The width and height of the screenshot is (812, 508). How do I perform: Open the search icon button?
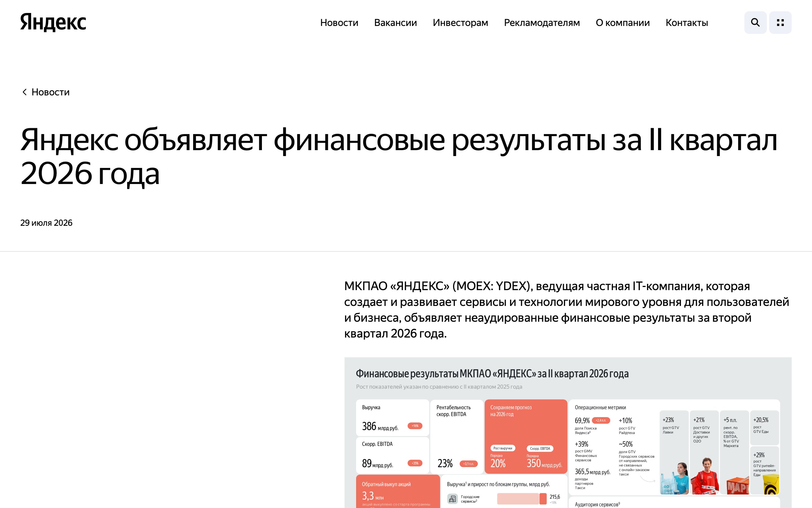click(755, 23)
